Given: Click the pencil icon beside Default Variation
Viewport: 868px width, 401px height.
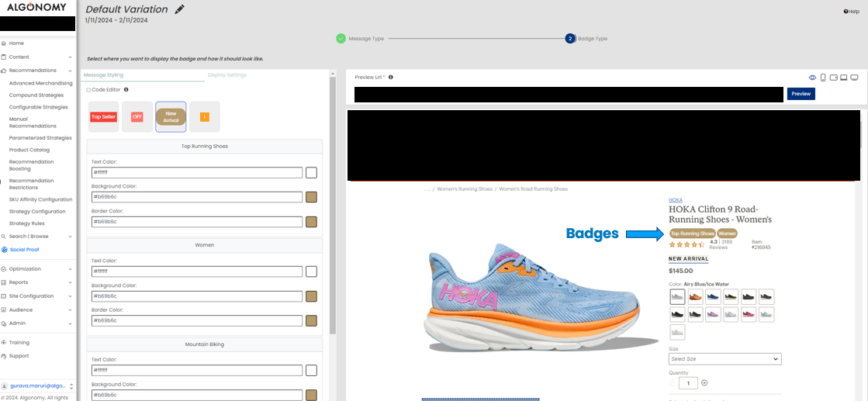Looking at the screenshot, I should click(180, 9).
